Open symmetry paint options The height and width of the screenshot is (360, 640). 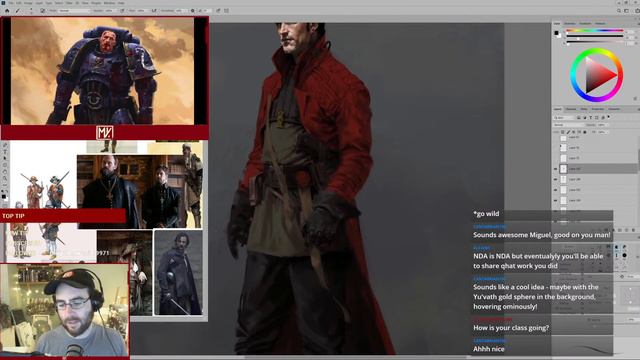pos(226,11)
